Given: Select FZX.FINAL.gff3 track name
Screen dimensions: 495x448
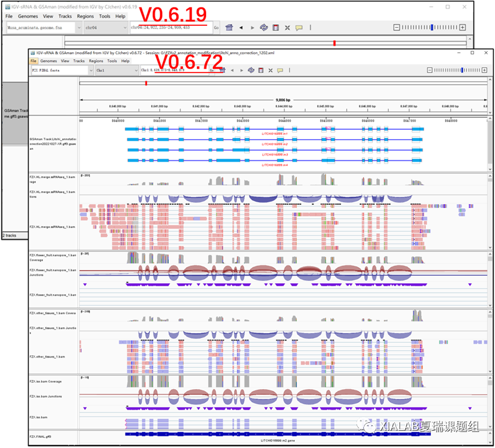Looking at the screenshot, I should click(x=41, y=437).
